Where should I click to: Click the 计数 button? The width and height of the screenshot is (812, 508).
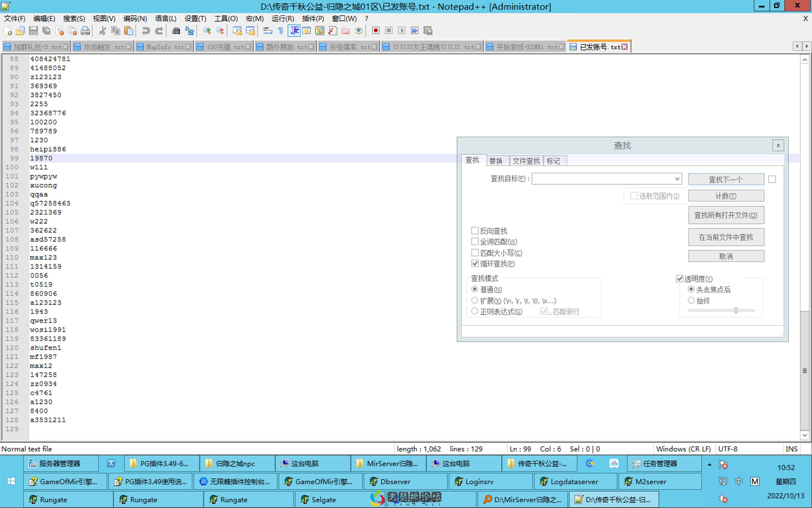pyautogui.click(x=726, y=196)
